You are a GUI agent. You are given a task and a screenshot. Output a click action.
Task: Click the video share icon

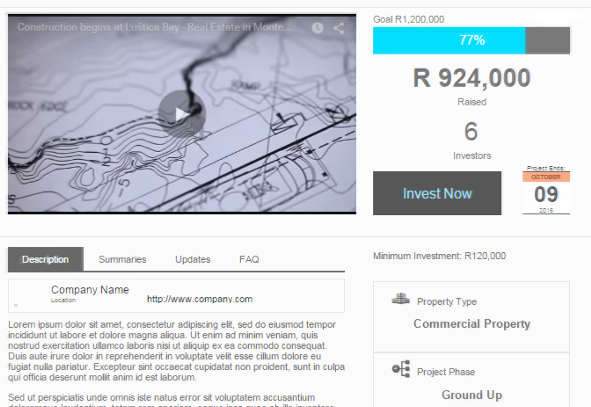pos(338,28)
